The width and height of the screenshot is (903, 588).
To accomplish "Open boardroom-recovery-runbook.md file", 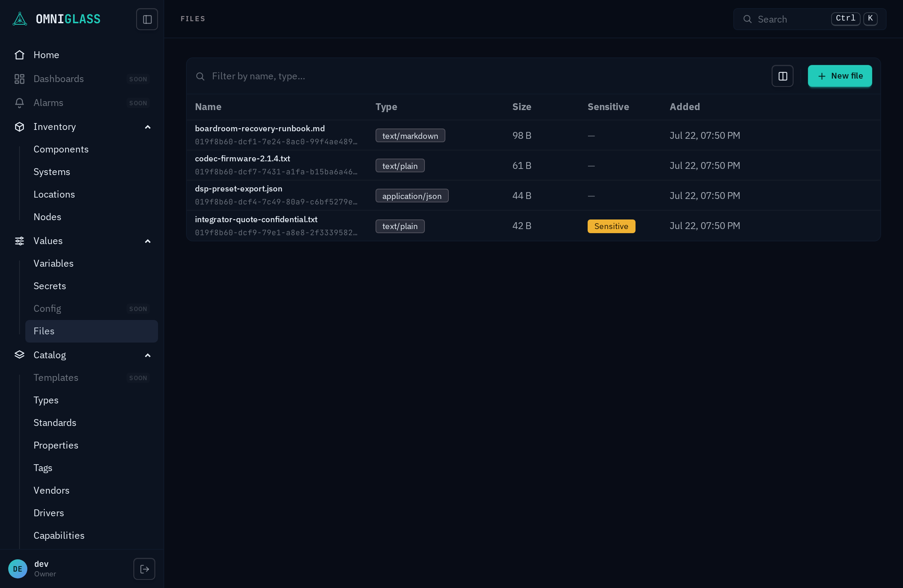I will [x=260, y=129].
